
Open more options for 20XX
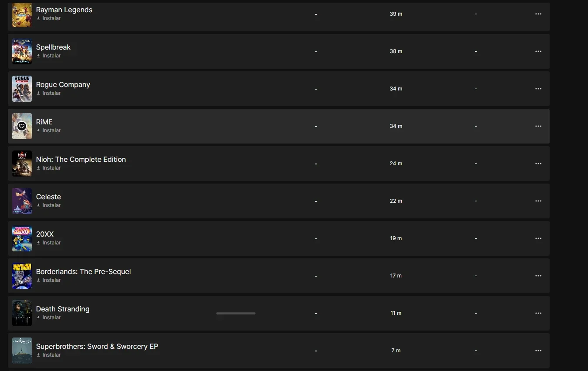[538, 238]
